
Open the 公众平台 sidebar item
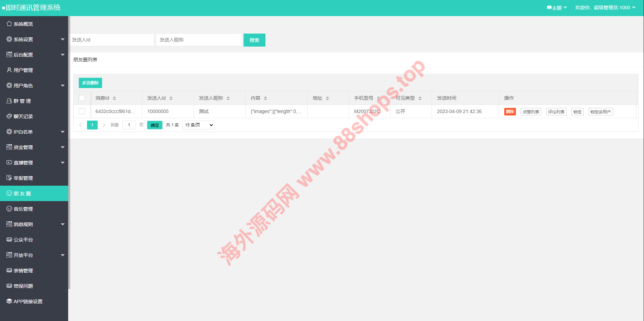click(x=23, y=240)
